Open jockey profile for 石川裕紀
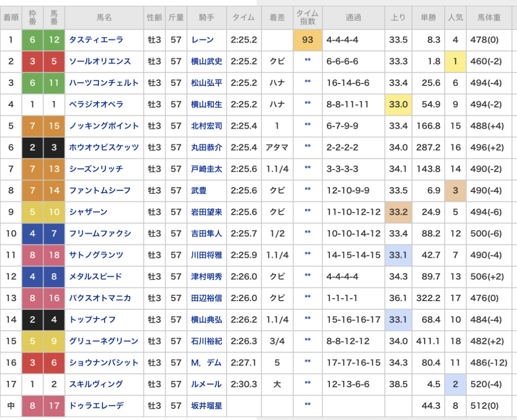This screenshot has width=517, height=420. [207, 341]
